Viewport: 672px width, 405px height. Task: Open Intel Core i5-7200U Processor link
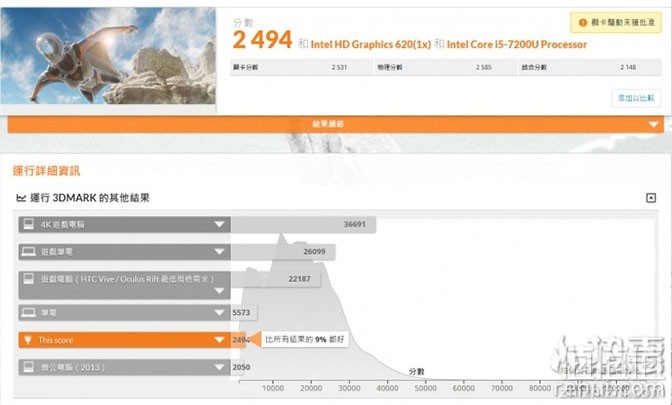click(517, 44)
